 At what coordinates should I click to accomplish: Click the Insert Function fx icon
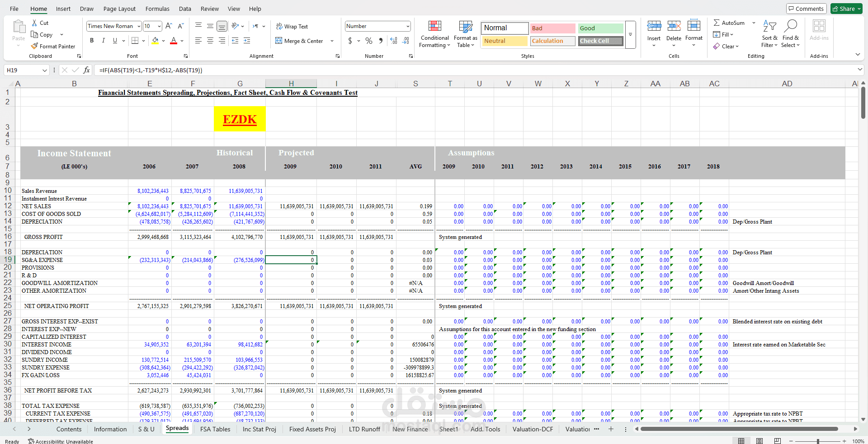coord(86,70)
